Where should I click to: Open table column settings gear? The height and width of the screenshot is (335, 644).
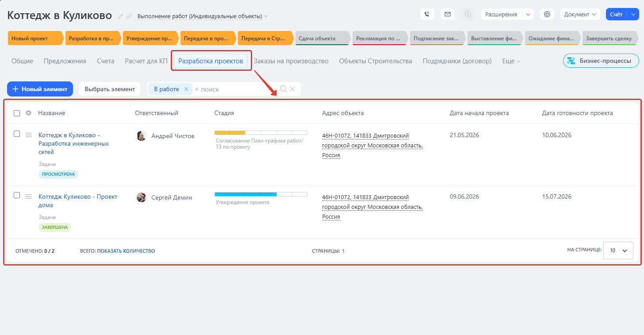(29, 113)
